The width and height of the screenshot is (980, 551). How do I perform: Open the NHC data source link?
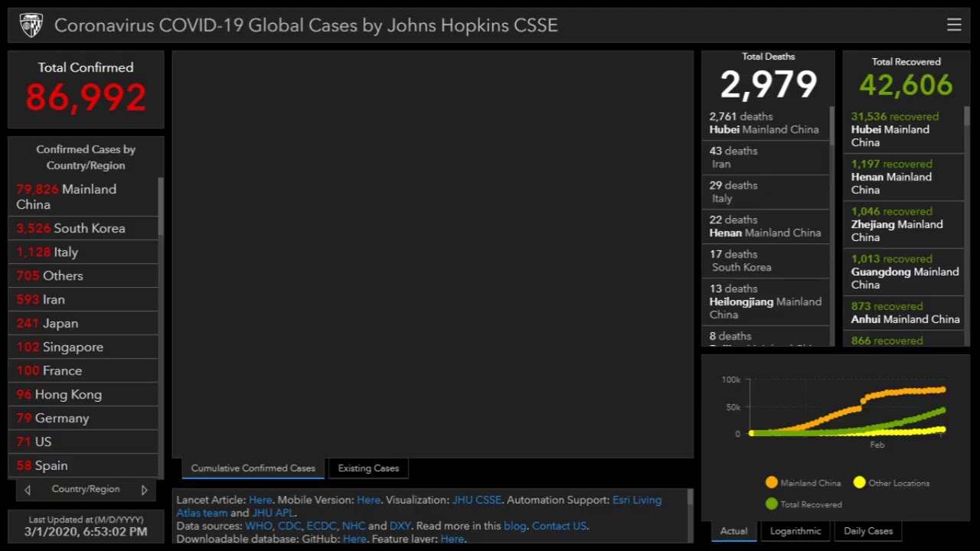coord(354,526)
